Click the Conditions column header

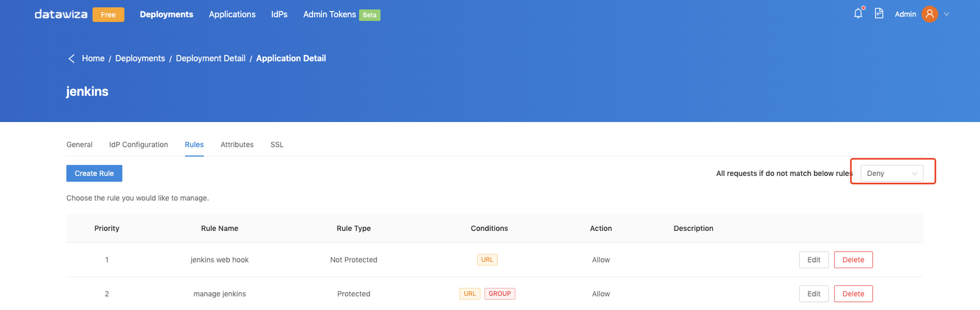489,228
